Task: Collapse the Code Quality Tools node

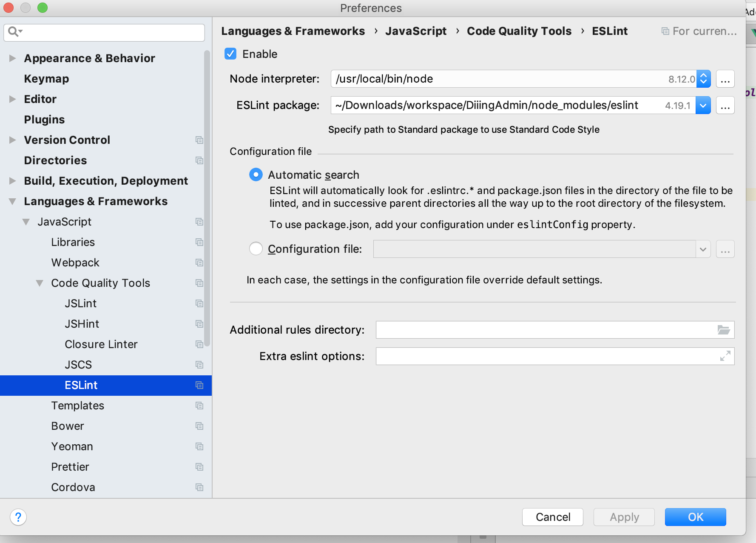Action: (x=40, y=283)
